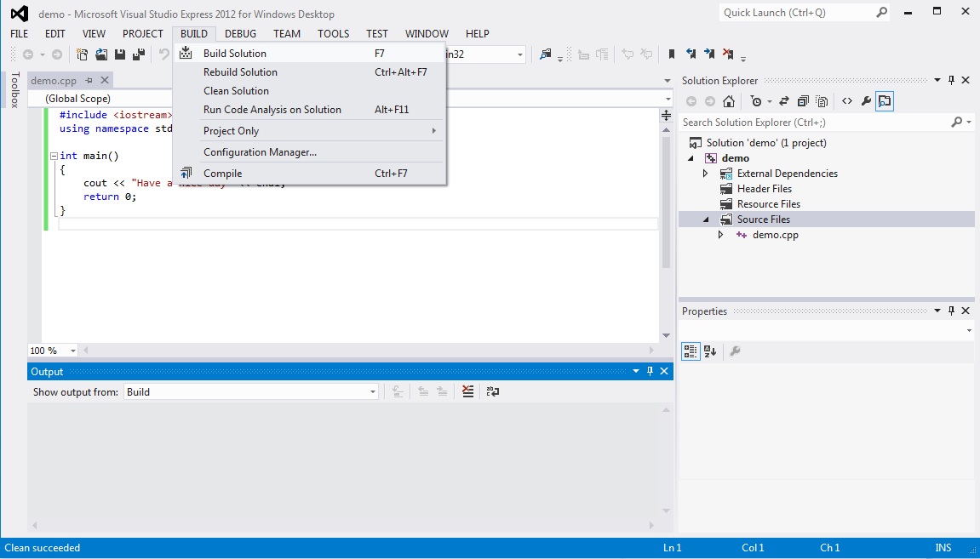This screenshot has height=559, width=980.
Task: Open the FILE menu
Action: click(x=20, y=34)
